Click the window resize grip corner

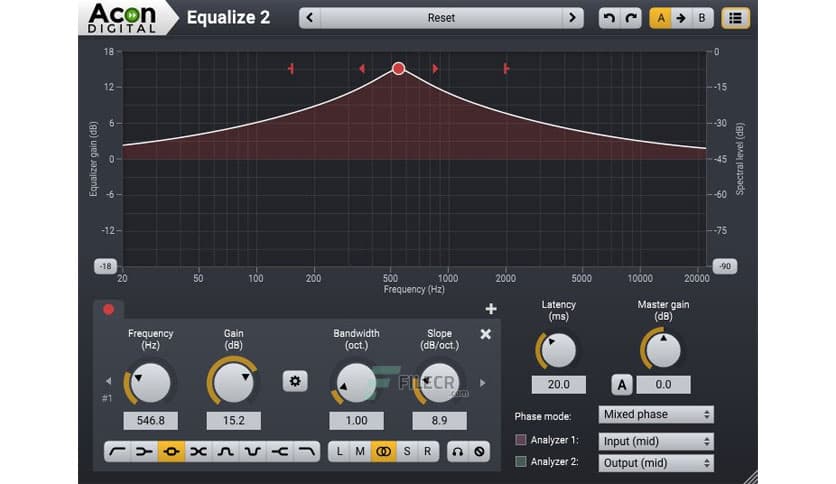(751, 478)
